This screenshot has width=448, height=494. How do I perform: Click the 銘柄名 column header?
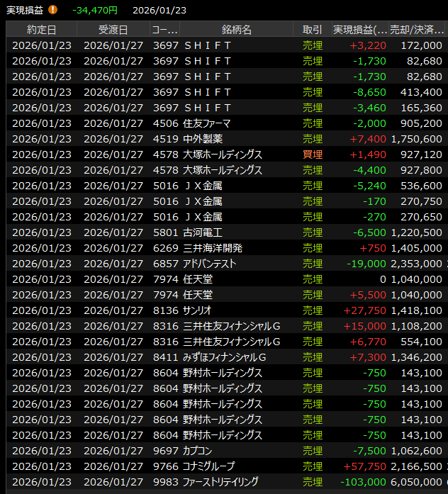pos(236,29)
